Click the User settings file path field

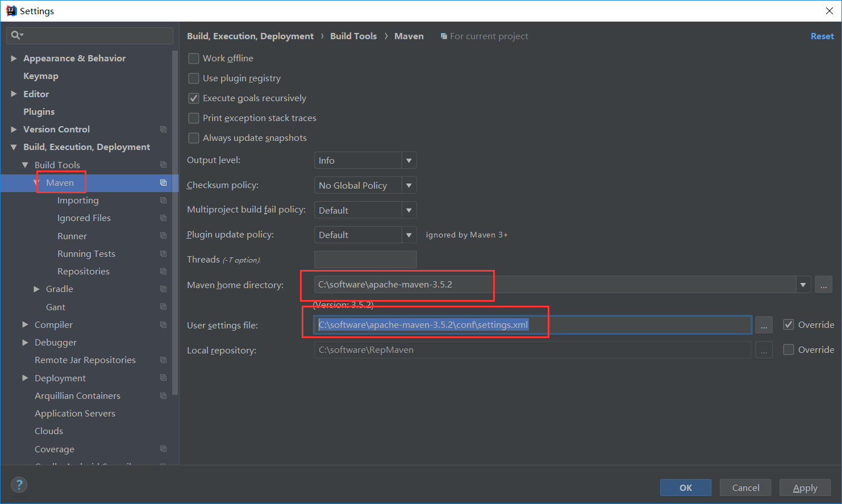tap(533, 325)
